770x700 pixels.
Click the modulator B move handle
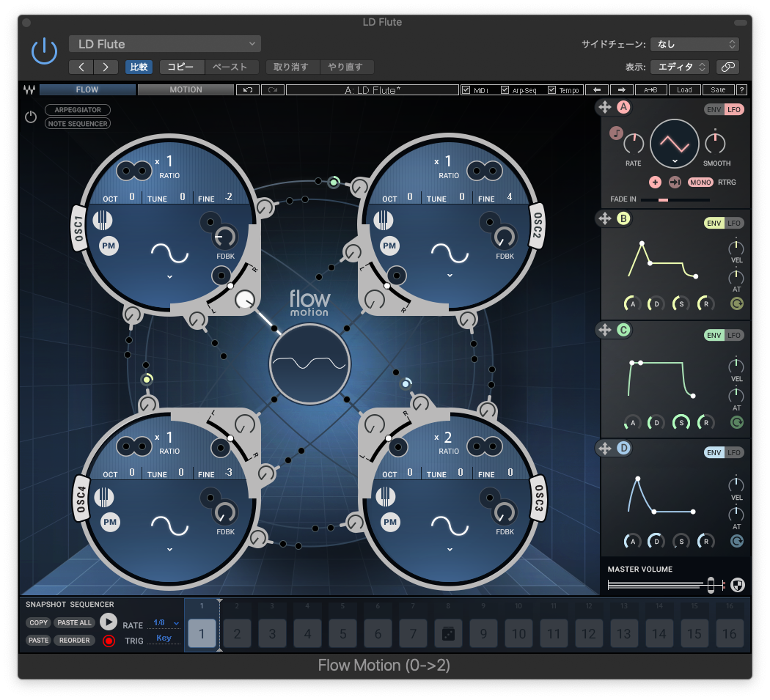[x=604, y=218]
